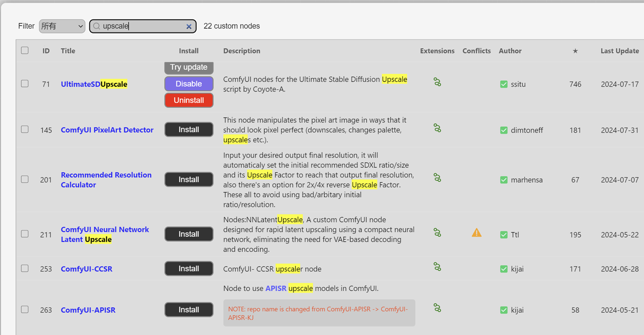Follow the APISR link in description

pos(276,289)
